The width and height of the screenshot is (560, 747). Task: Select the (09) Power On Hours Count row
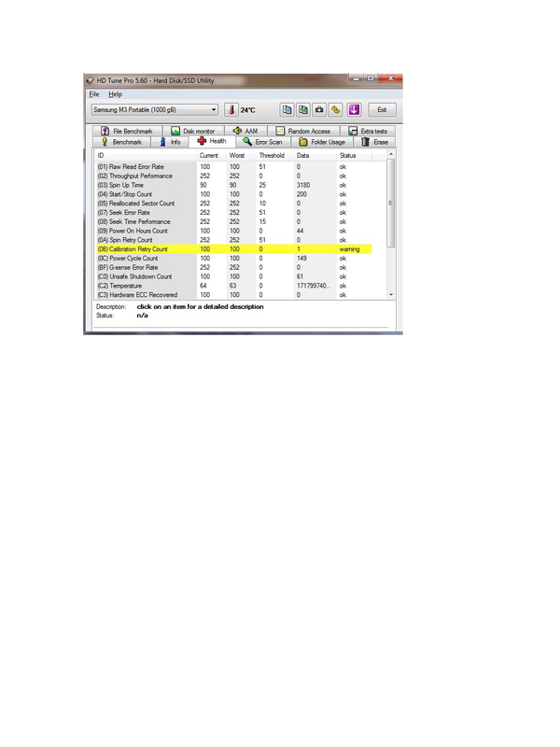coord(234,231)
